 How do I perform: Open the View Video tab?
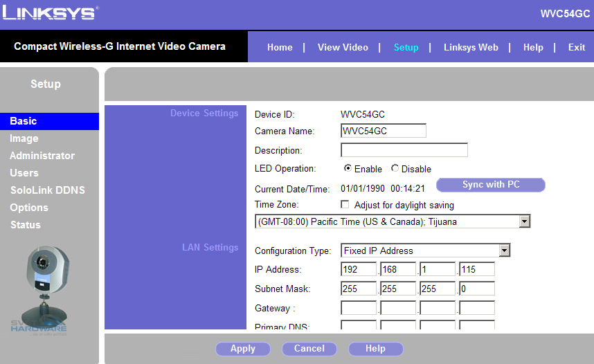[x=343, y=47]
